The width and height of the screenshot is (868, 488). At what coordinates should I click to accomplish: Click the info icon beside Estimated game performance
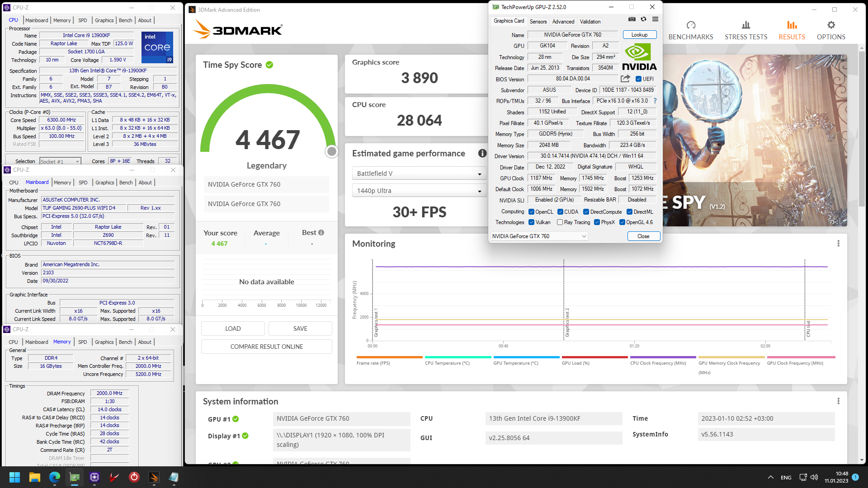(482, 154)
